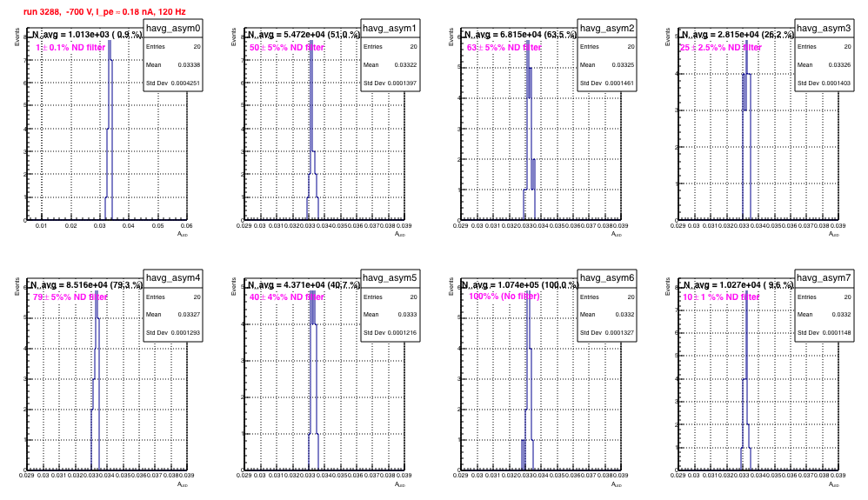Image resolution: width=868 pixels, height=500 pixels.
Task: Pick the Std Dev 0.0004251 entry
Action: point(173,83)
